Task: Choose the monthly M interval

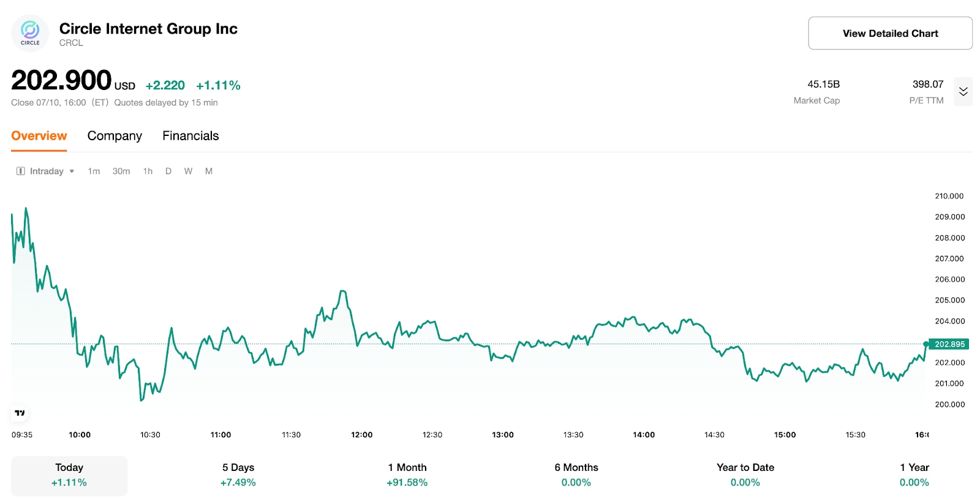Action: tap(209, 171)
